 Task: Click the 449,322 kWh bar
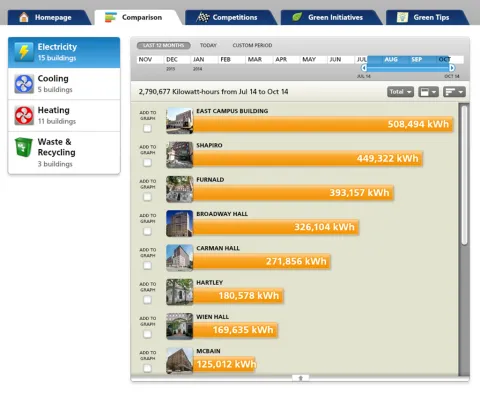(308, 158)
